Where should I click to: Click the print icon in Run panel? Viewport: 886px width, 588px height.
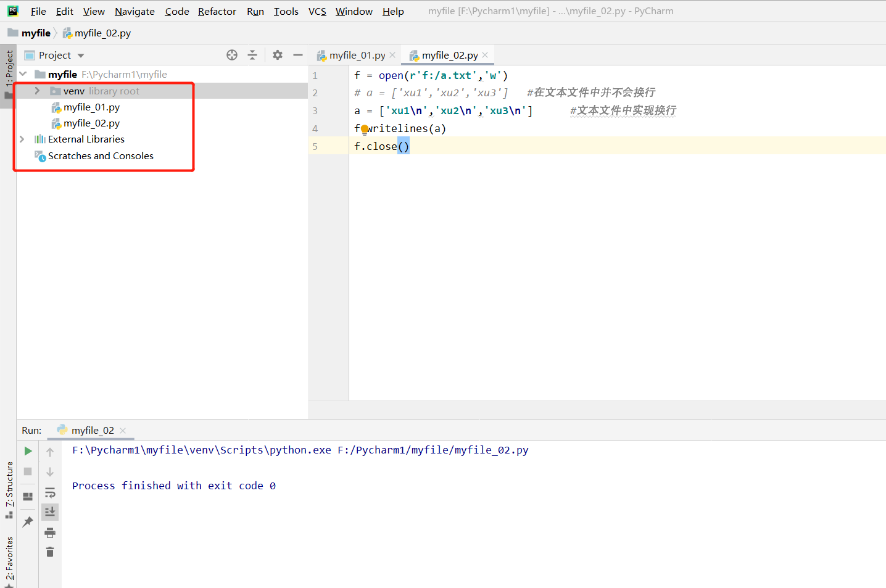pyautogui.click(x=50, y=532)
